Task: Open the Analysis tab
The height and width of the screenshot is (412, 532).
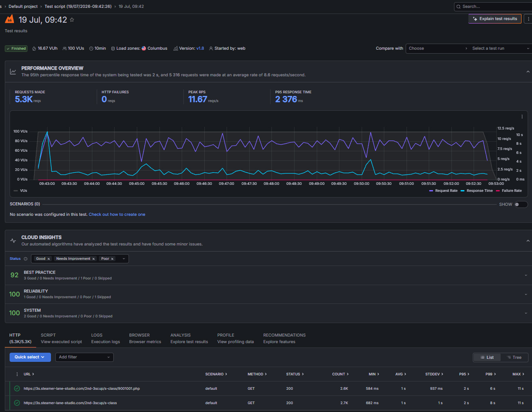Action: pyautogui.click(x=189, y=338)
